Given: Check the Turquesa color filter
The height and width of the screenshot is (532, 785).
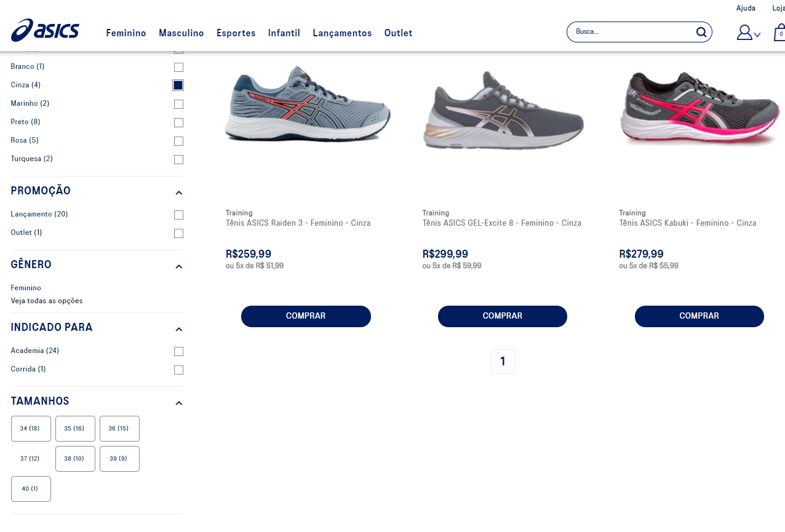Looking at the screenshot, I should (178, 159).
